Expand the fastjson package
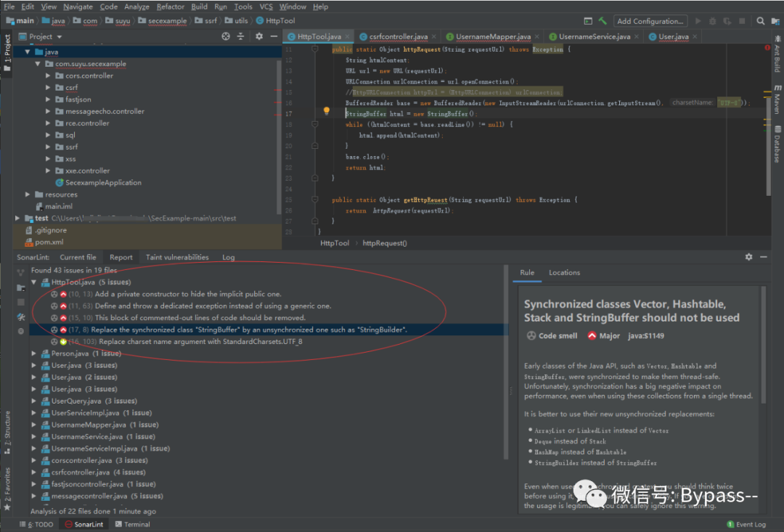 pos(48,99)
